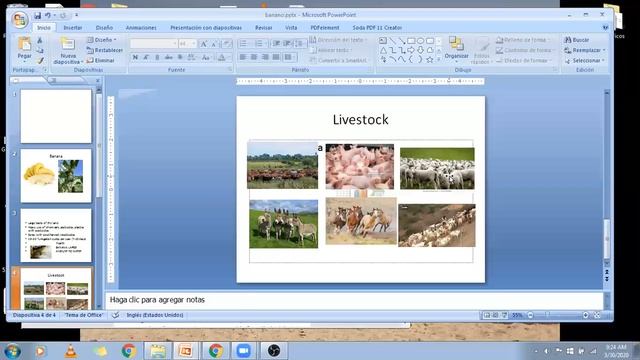Click the bullets list icon
The image size is (640, 360).
[244, 44]
